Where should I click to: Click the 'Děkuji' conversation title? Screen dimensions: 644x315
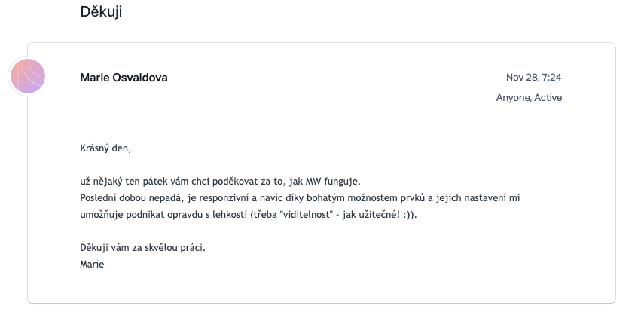[x=102, y=11]
